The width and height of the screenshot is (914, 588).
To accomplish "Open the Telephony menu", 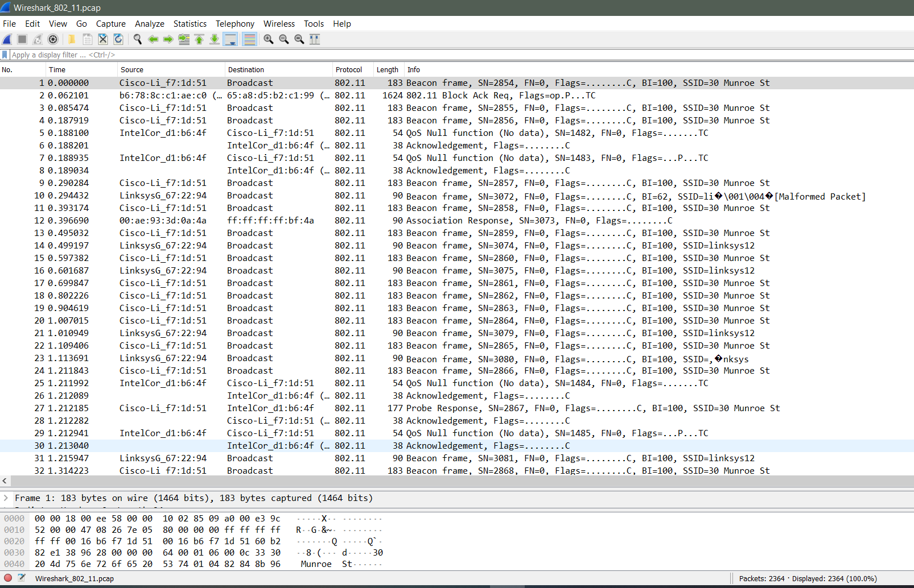I will click(235, 24).
